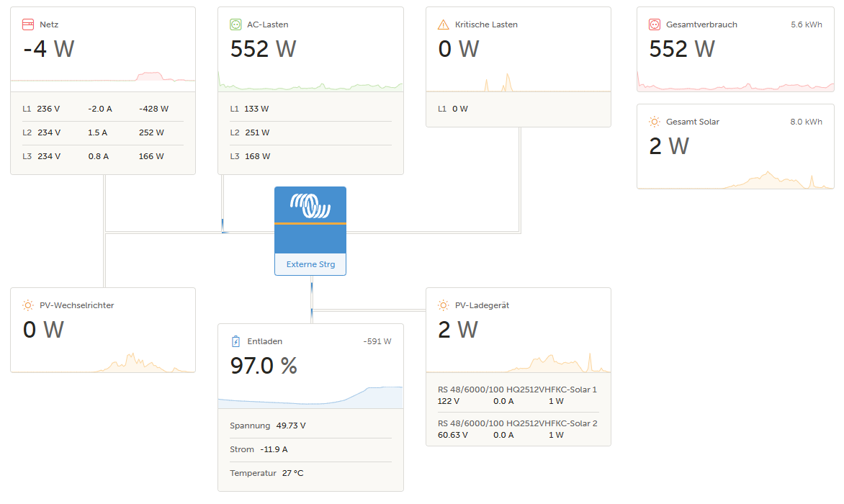This screenshot has height=504, width=844.
Task: Click the Netz L3 166 W value
Action: (x=151, y=156)
